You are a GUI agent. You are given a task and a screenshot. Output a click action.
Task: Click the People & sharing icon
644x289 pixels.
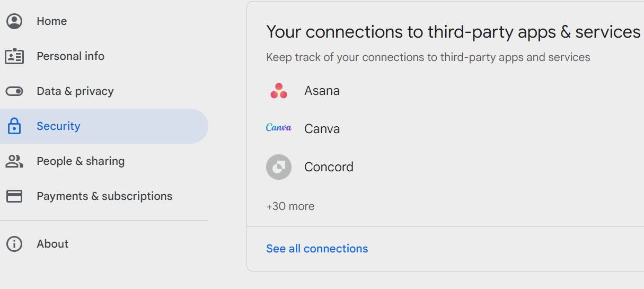click(14, 161)
